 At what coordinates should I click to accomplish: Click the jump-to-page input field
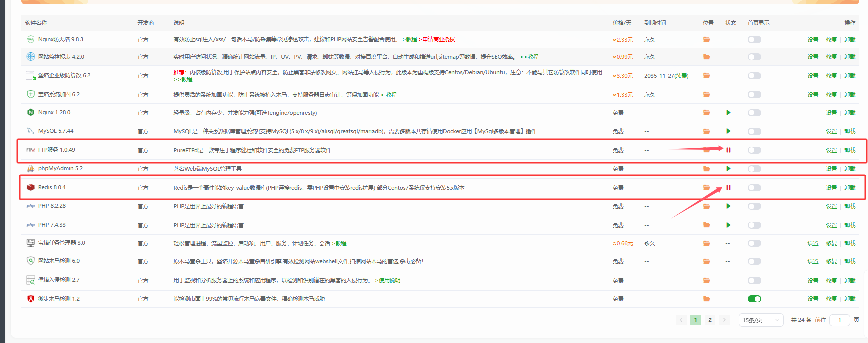tap(840, 320)
